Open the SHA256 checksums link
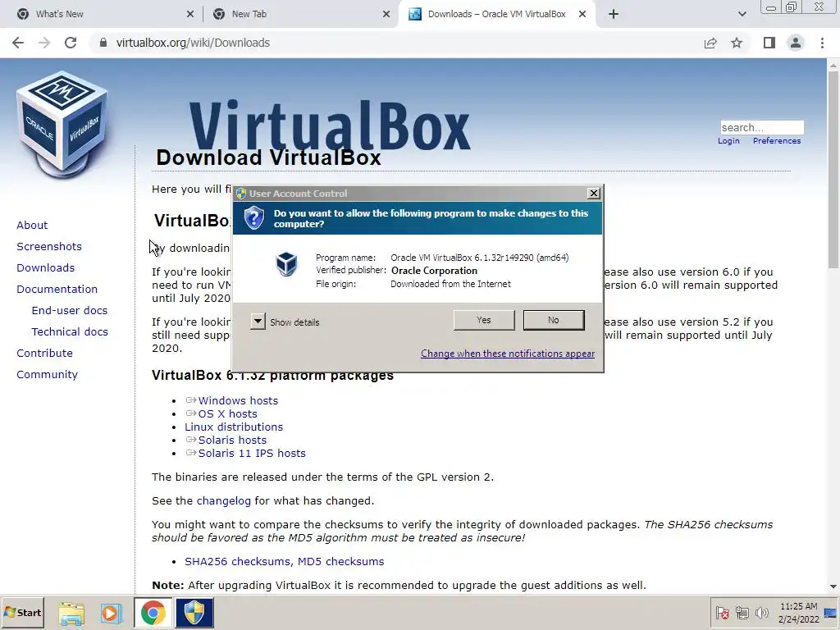This screenshot has width=840, height=630. coord(238,561)
